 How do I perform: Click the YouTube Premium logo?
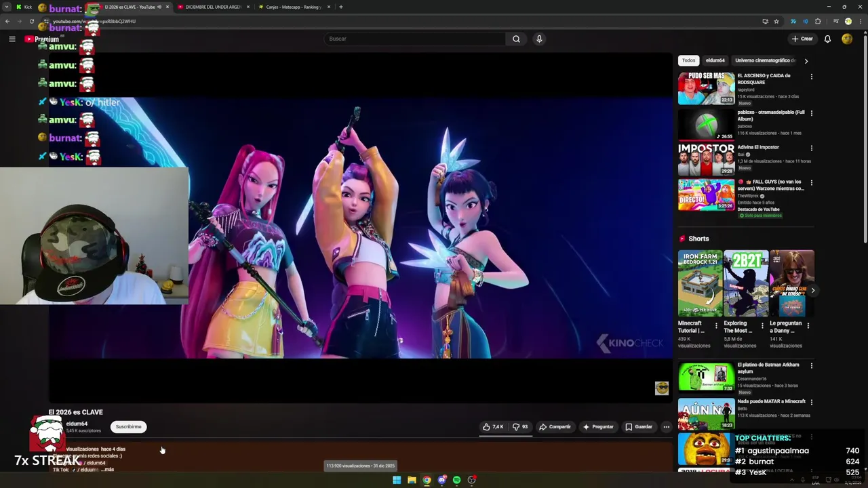click(x=42, y=39)
